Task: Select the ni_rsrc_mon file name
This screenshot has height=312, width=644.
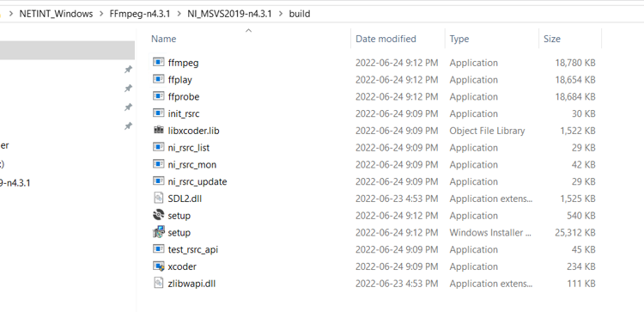Action: click(x=191, y=164)
